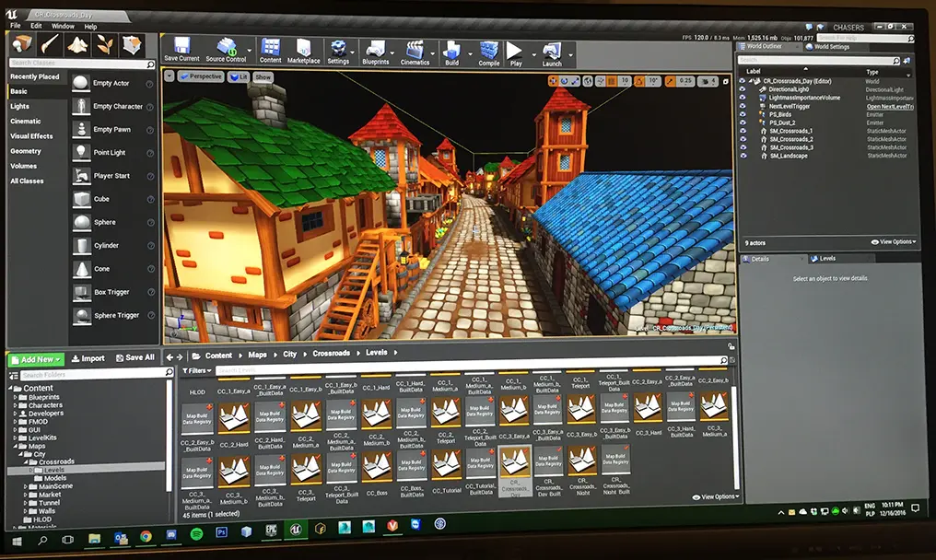The width and height of the screenshot is (936, 560).
Task: Open the Settings toolbar icon
Action: tap(338, 52)
